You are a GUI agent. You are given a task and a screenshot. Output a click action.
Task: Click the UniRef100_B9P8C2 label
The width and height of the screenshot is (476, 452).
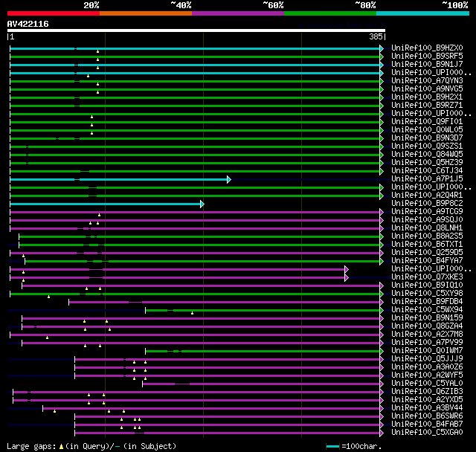pos(427,204)
